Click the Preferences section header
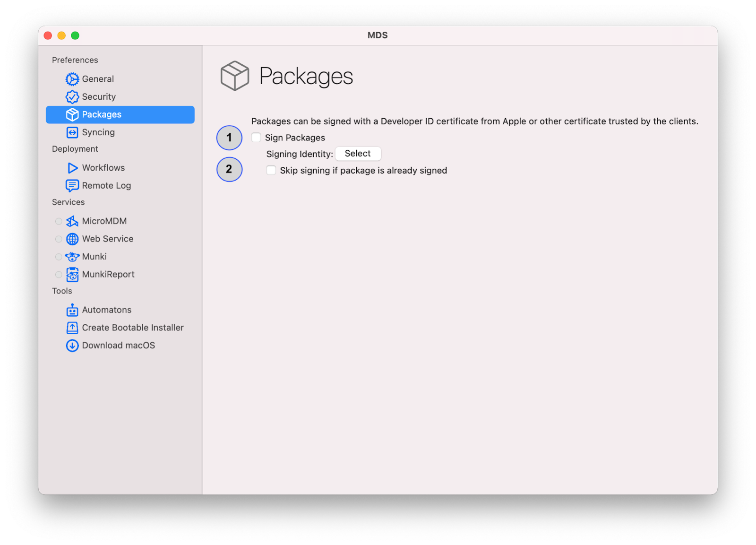 (75, 60)
